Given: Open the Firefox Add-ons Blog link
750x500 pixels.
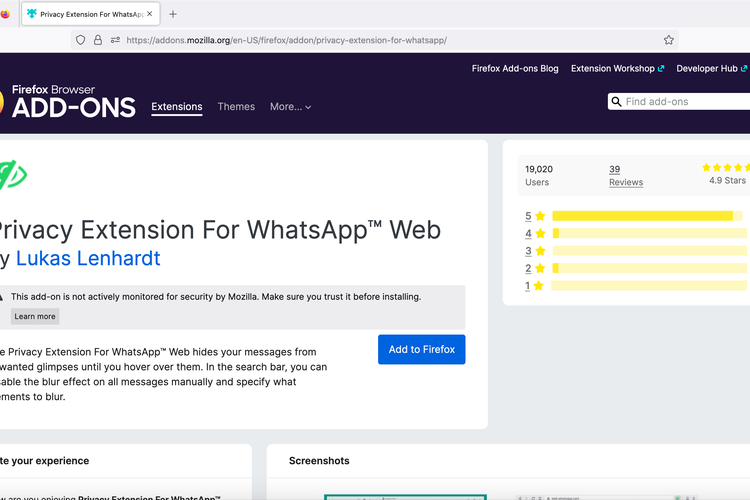Looking at the screenshot, I should point(515,69).
